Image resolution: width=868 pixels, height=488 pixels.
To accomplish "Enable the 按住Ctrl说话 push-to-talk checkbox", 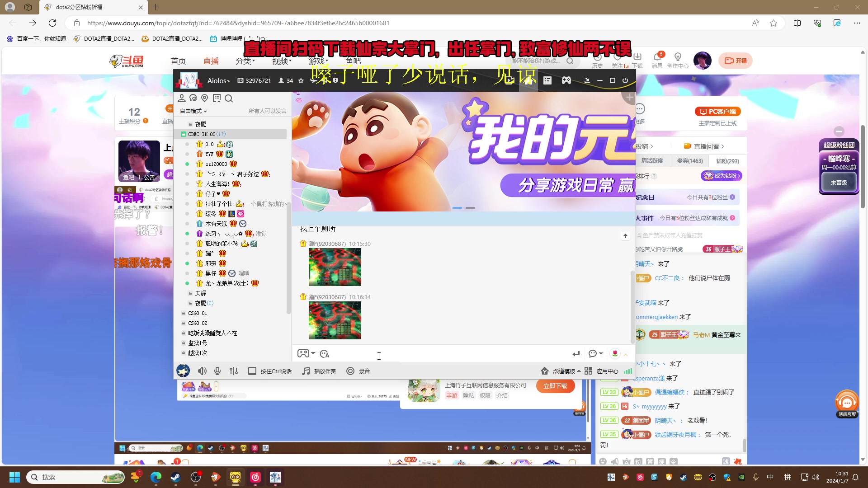I will [252, 371].
